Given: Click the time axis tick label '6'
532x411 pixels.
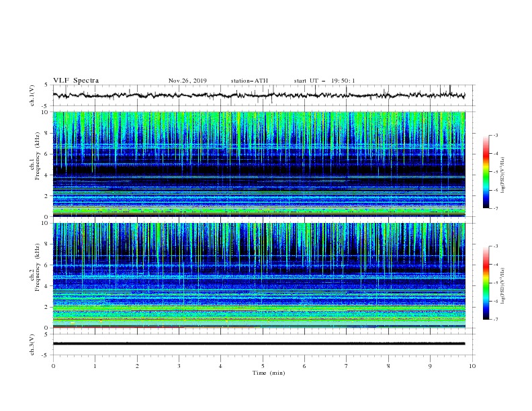Looking at the screenshot, I should (x=304, y=366).
